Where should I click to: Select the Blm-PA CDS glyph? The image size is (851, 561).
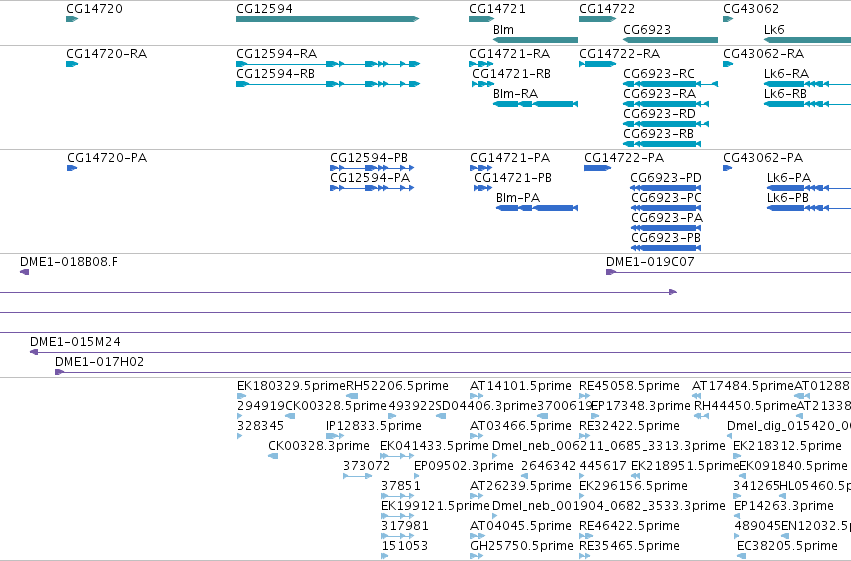pyautogui.click(x=537, y=208)
